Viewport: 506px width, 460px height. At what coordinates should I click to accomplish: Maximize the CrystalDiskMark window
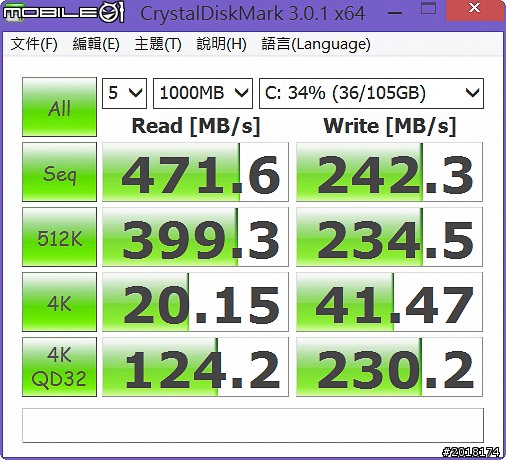tap(428, 9)
